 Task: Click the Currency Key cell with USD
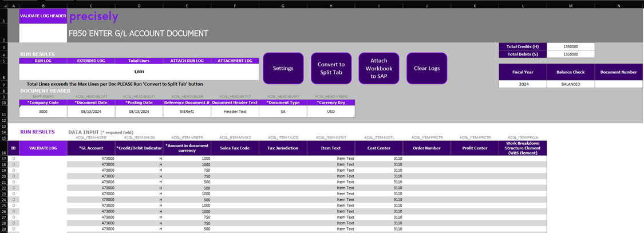point(331,112)
